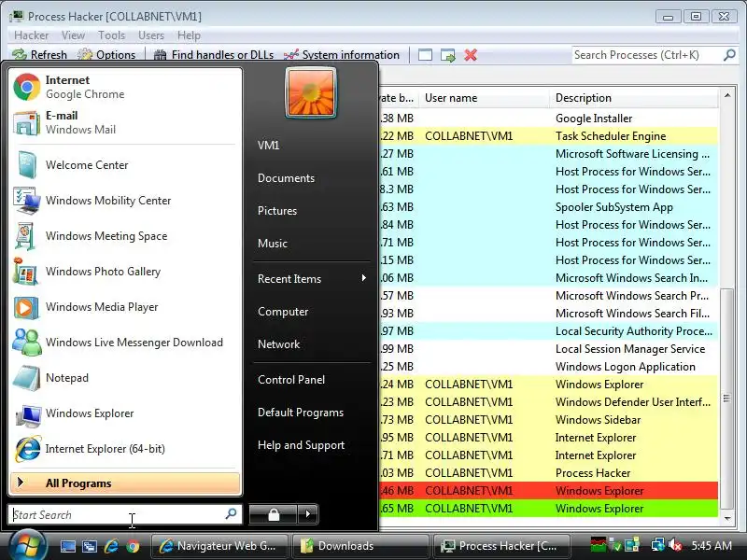
Task: Click the red X terminate-window icon
Action: point(471,55)
